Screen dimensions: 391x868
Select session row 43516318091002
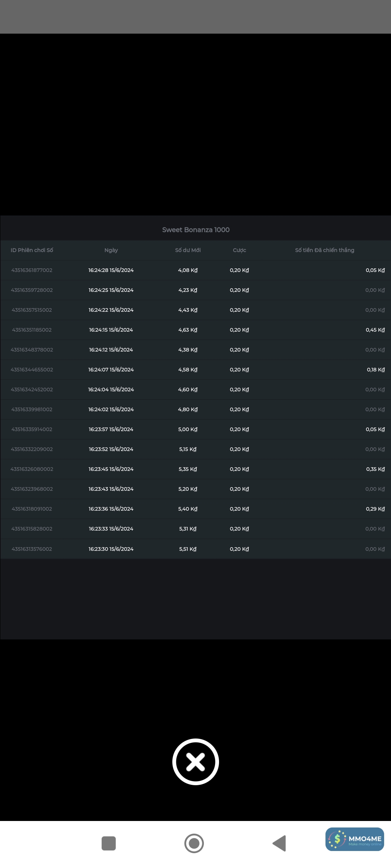32,509
